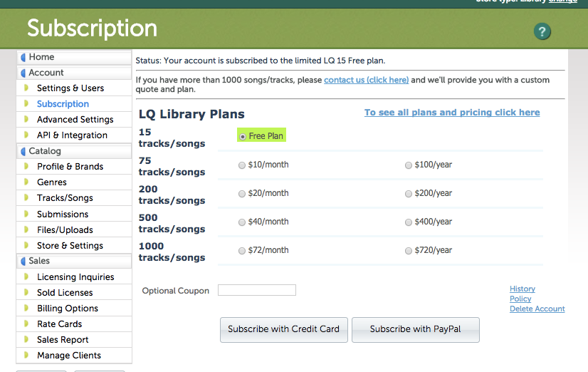Click the blue marker icon beside Catalog
This screenshot has width=588, height=372.
[23, 151]
